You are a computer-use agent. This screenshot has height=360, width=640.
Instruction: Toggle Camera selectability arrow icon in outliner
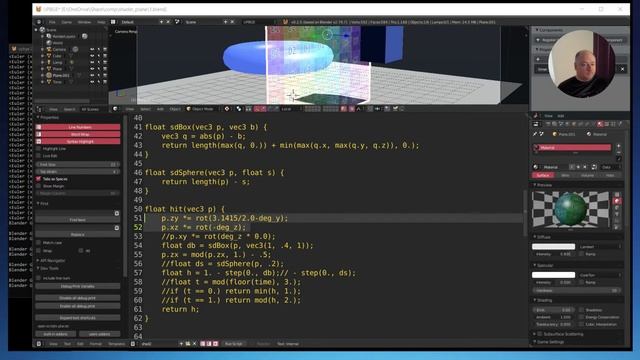[98, 49]
